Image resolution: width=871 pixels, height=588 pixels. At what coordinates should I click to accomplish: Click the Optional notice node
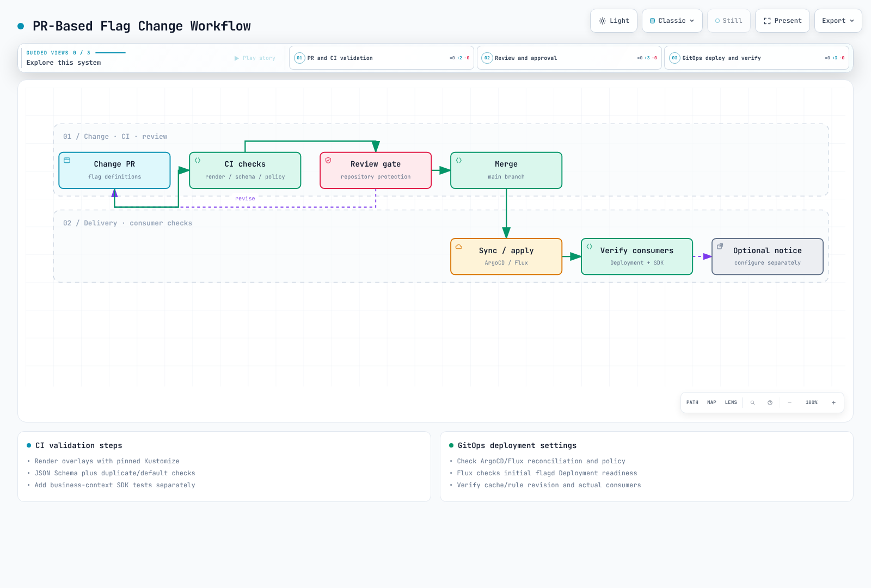point(768,256)
